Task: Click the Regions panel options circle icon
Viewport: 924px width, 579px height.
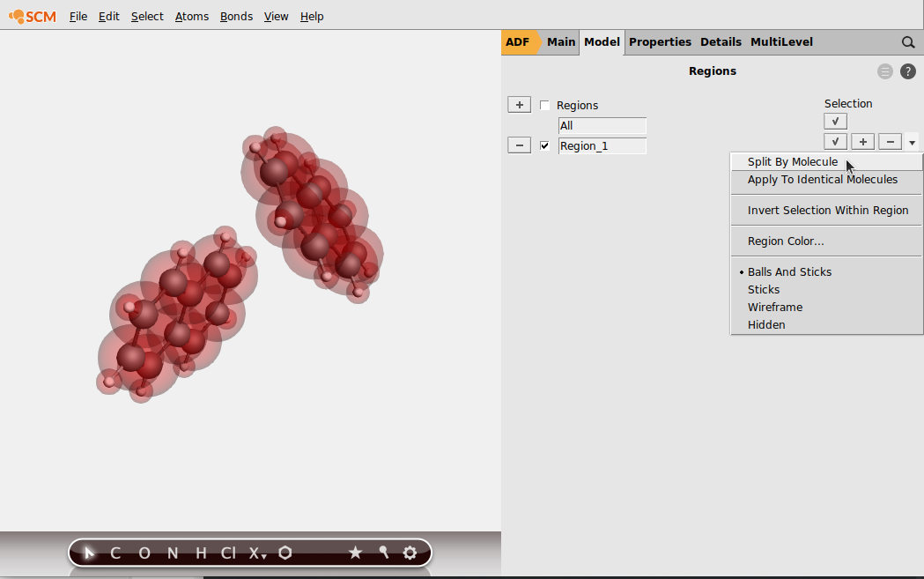Action: [885, 71]
